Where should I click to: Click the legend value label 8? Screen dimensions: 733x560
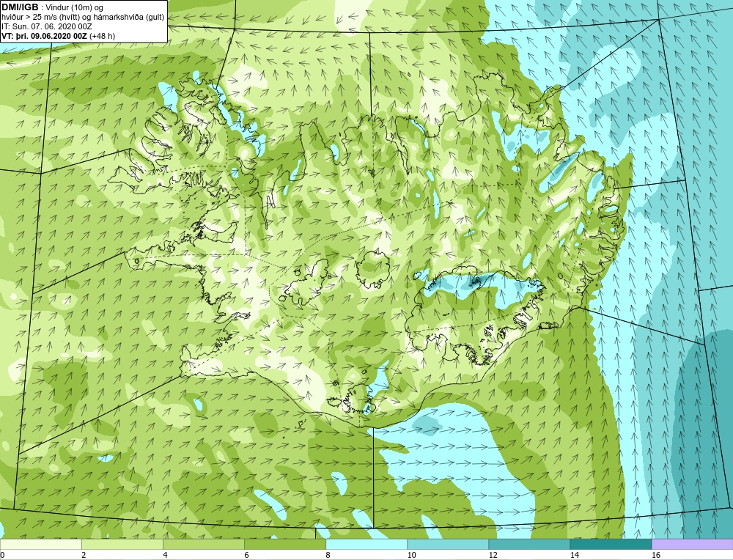click(x=328, y=555)
